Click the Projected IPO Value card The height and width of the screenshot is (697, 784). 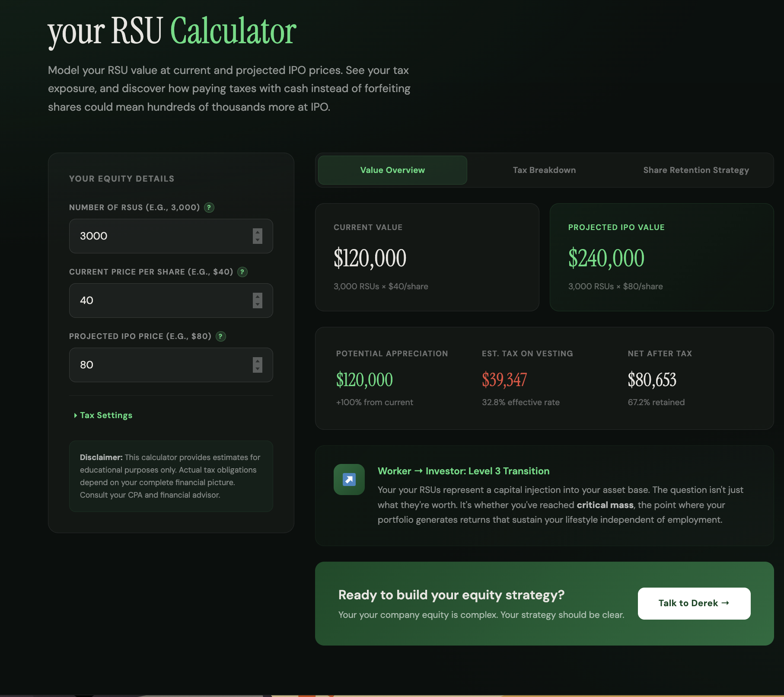[661, 257]
